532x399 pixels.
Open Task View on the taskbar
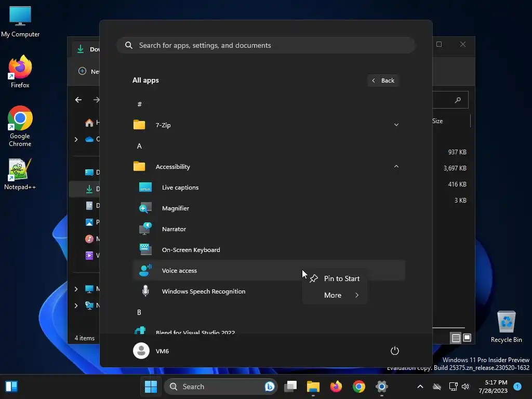click(x=290, y=387)
